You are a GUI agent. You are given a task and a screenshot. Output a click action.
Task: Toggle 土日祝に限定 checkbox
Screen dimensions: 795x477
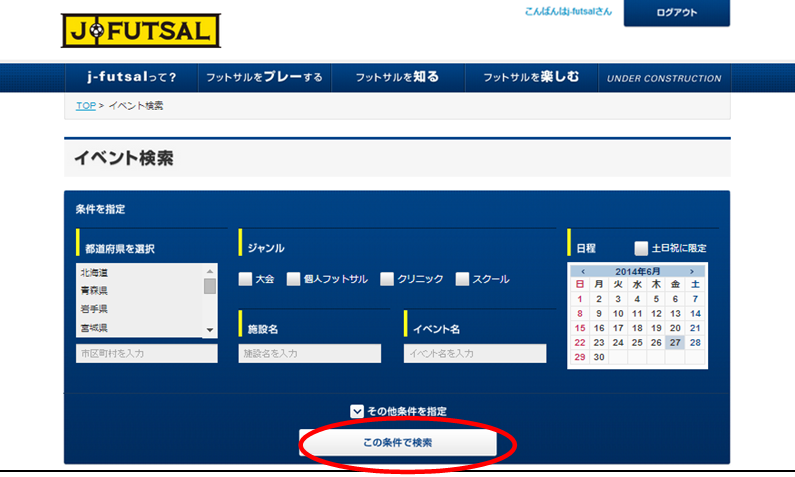click(641, 248)
